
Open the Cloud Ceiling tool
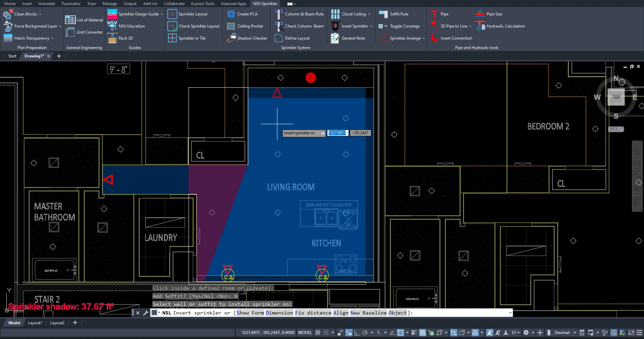pyautogui.click(x=351, y=14)
